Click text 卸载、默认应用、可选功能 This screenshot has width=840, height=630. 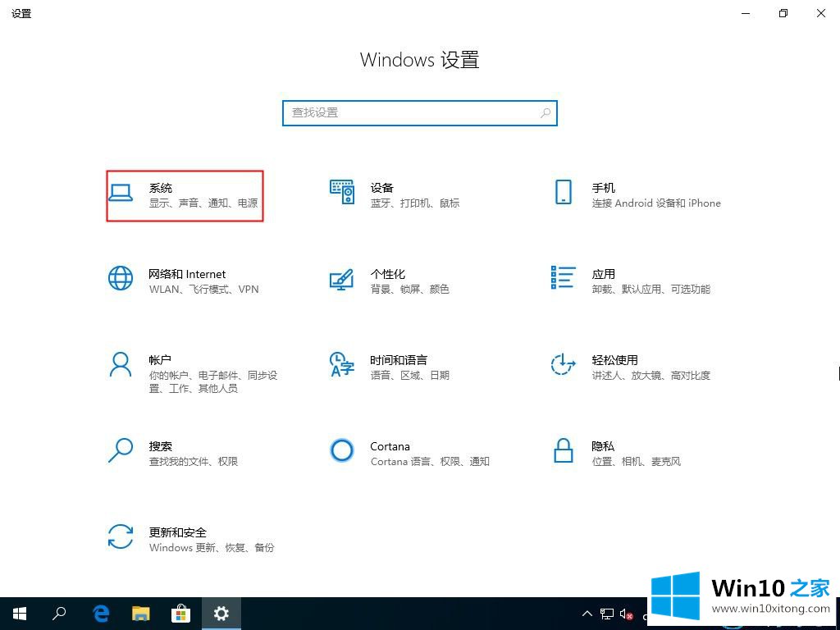click(x=651, y=290)
